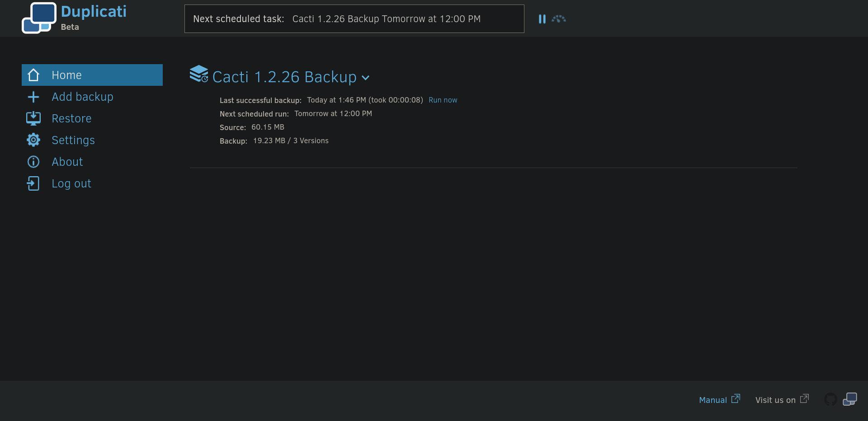
Task: Open the About menu item
Action: [67, 162]
